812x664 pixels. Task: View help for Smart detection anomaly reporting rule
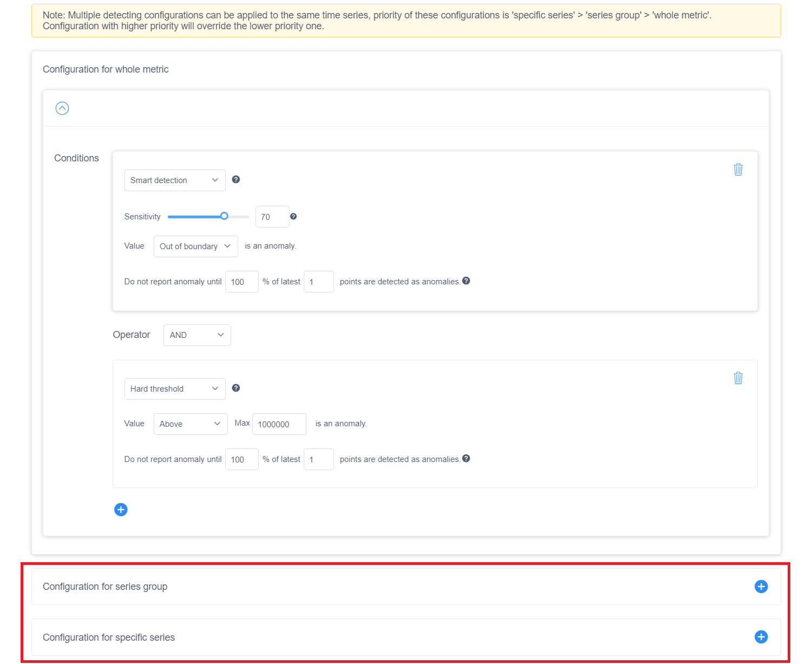pos(466,281)
